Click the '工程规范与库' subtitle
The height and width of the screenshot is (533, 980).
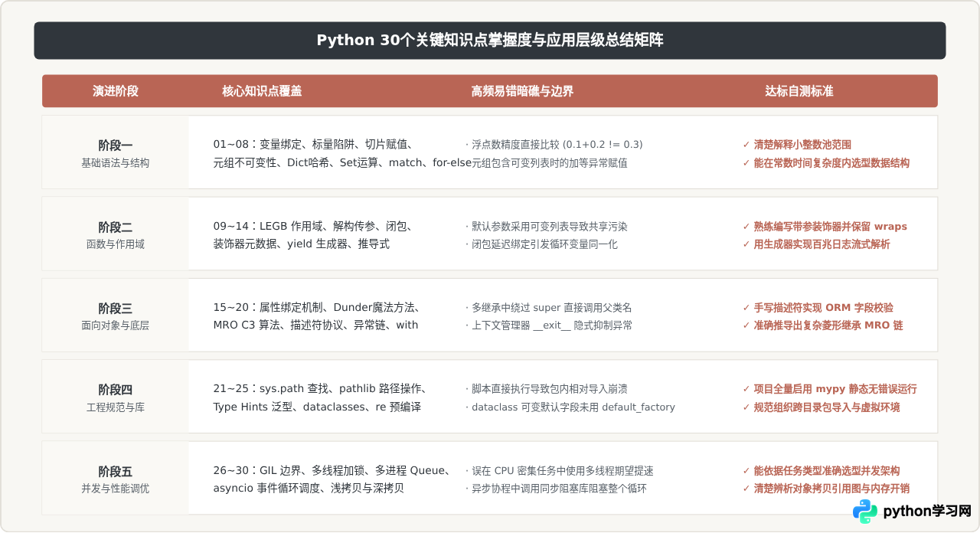click(x=116, y=407)
